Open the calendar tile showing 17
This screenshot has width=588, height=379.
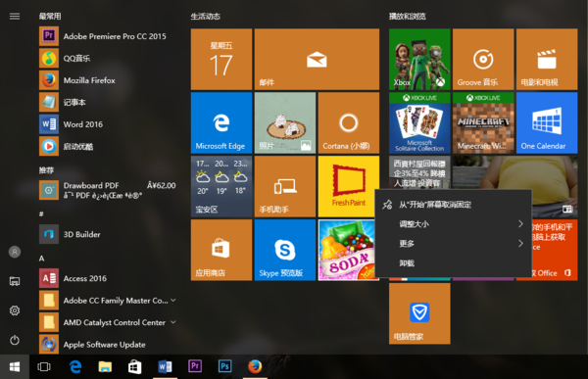point(221,59)
